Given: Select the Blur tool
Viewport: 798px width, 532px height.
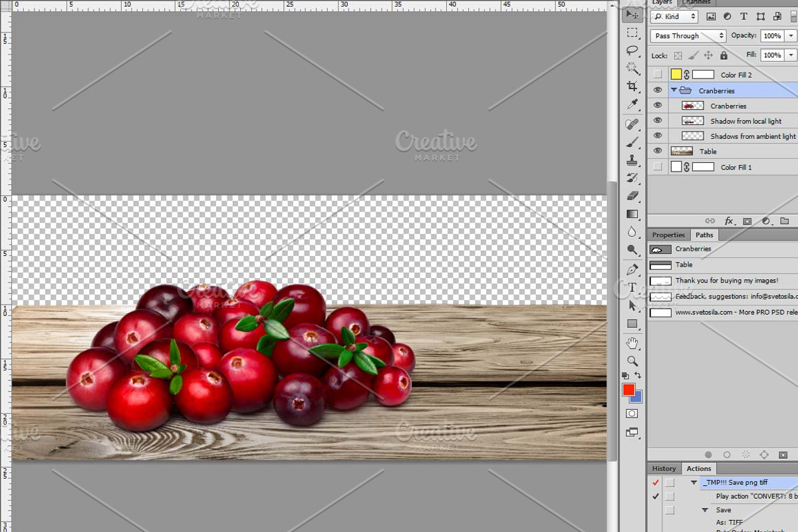Looking at the screenshot, I should coord(632,232).
